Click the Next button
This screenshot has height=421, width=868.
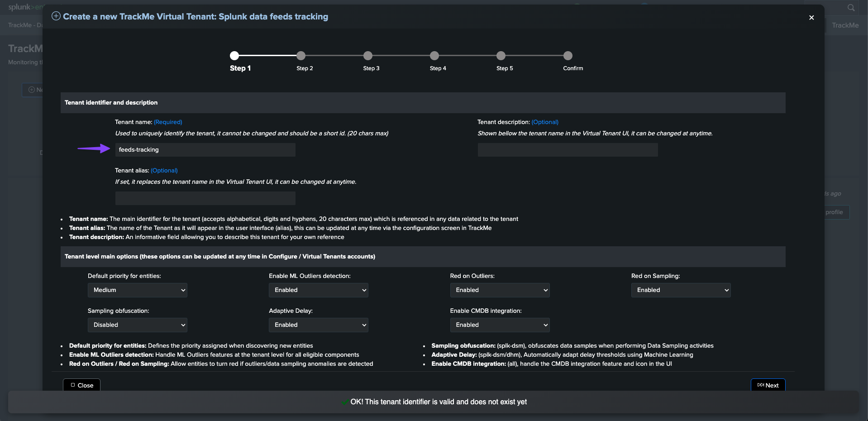[x=768, y=385]
